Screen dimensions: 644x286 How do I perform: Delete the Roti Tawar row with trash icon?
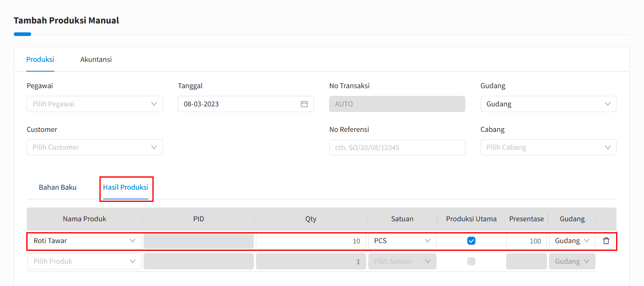[x=606, y=241]
